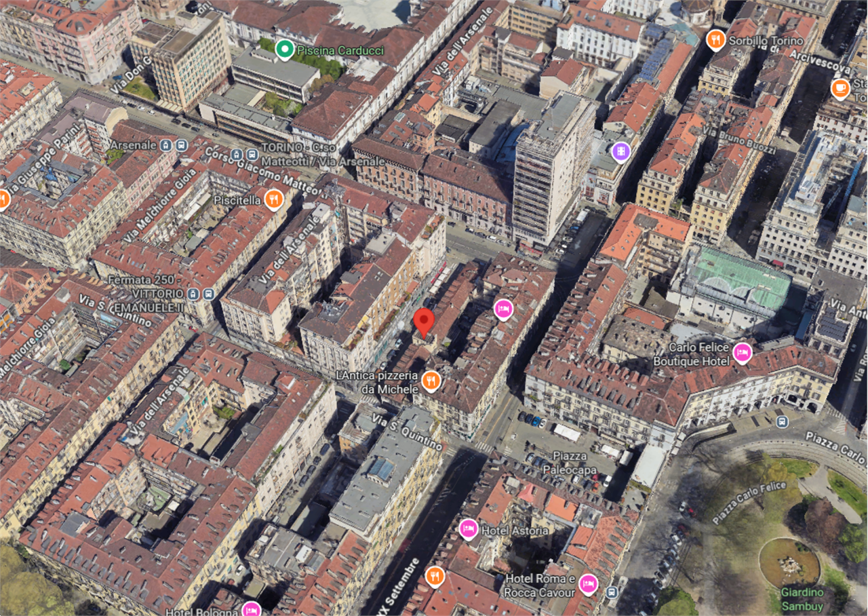Click the Piazza Paleocapa label
This screenshot has height=616, width=868.
570,461
